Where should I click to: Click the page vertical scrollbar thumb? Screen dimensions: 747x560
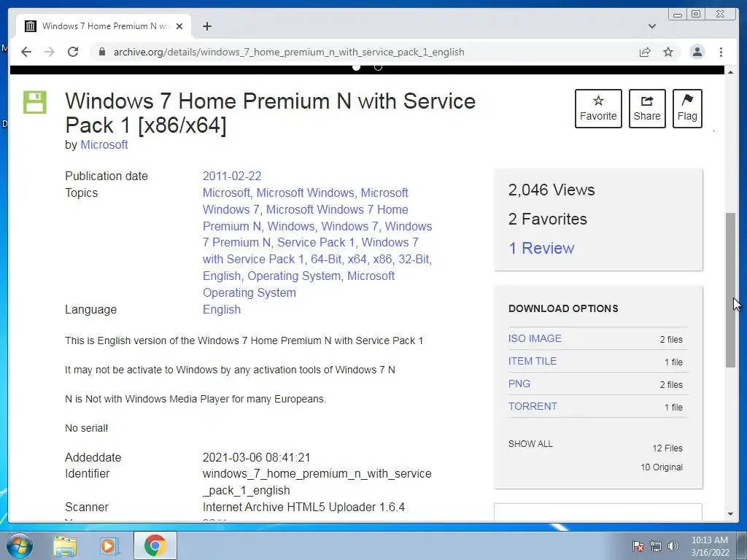pyautogui.click(x=730, y=289)
